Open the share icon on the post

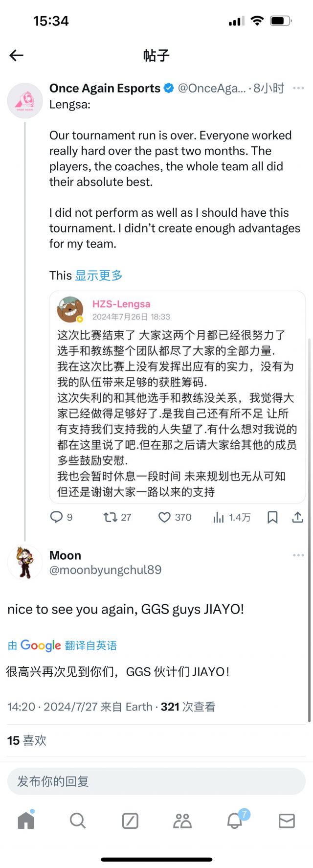[299, 517]
